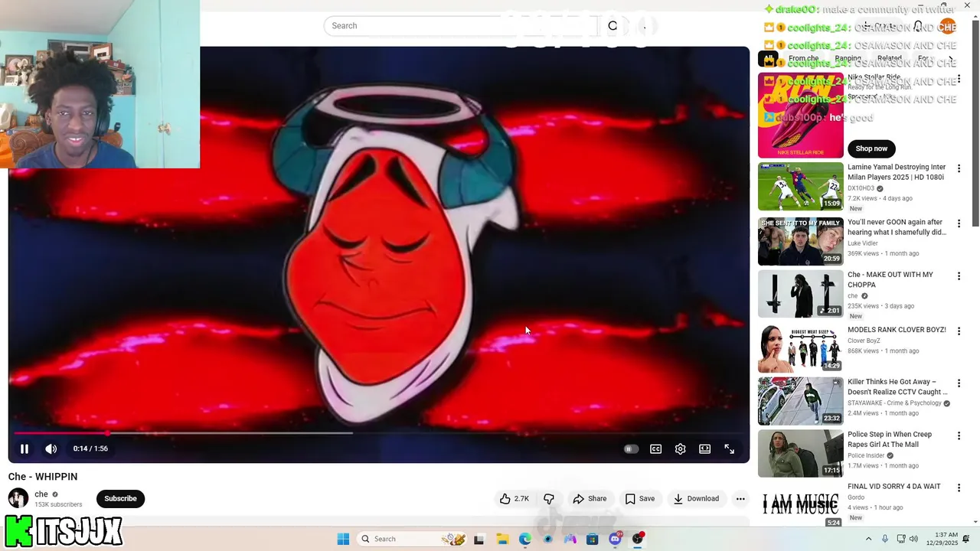The height and width of the screenshot is (551, 980).
Task: Click Shop now on Nike ad
Action: coord(871,148)
